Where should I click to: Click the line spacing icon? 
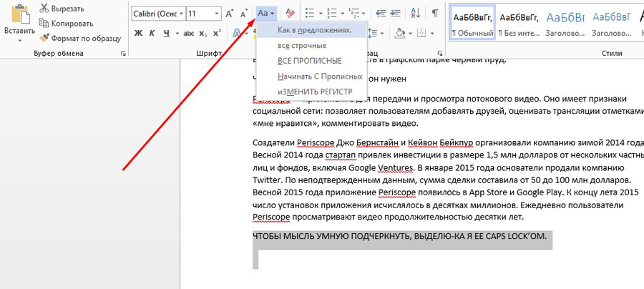click(x=374, y=33)
